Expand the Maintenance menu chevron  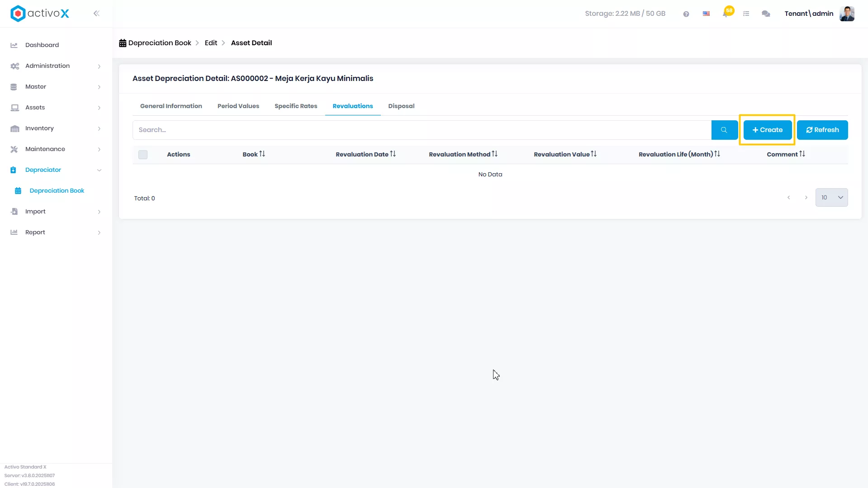coord(99,150)
